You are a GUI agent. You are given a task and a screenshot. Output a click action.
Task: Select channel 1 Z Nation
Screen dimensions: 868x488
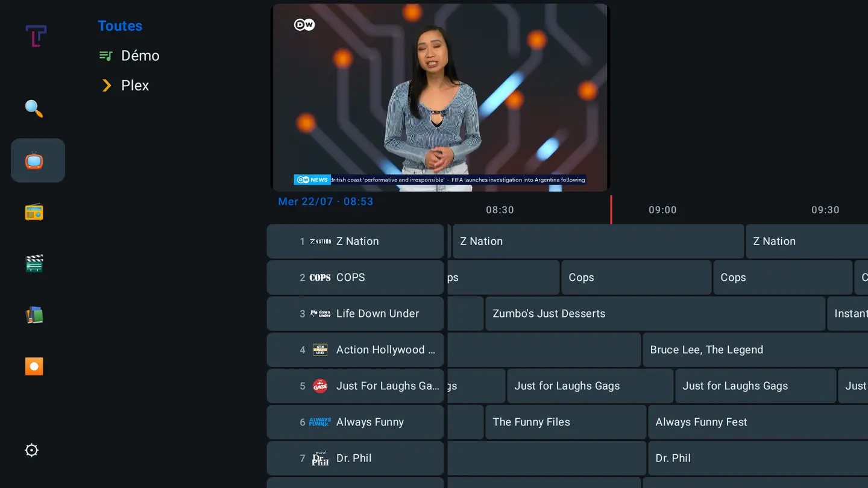[x=356, y=241]
